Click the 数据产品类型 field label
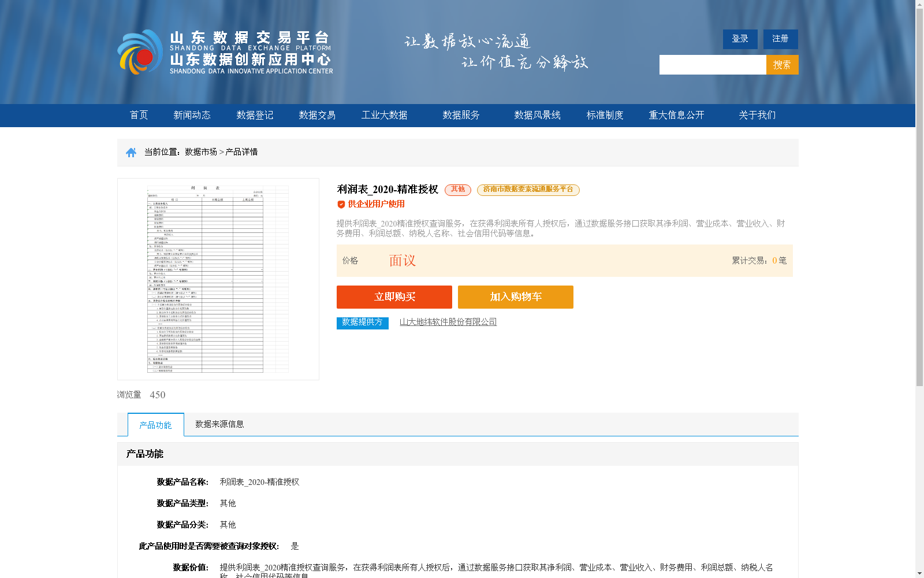Screen dimensions: 924x578 pyautogui.click(x=182, y=503)
